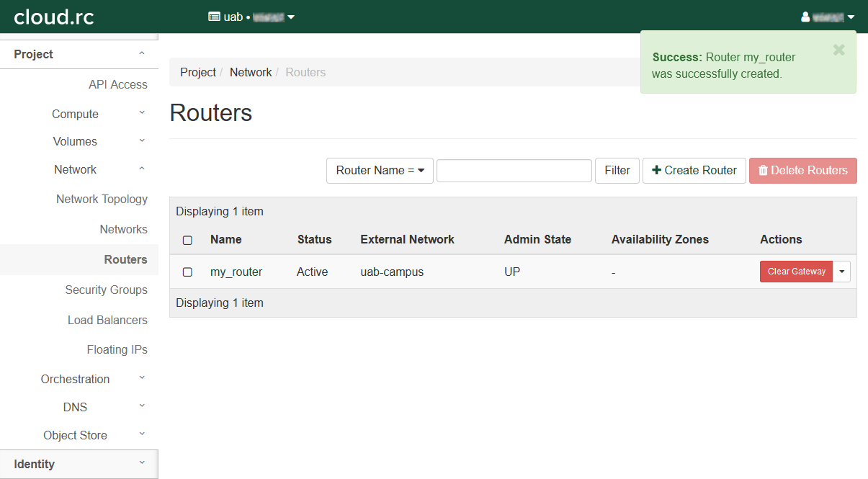Open the user account menu
The height and width of the screenshot is (479, 868).
(828, 17)
